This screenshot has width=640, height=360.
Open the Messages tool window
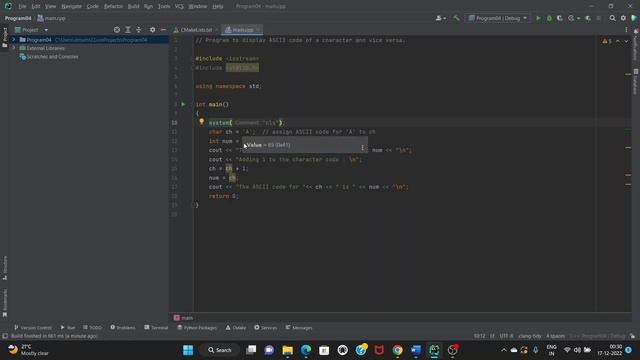(x=299, y=328)
